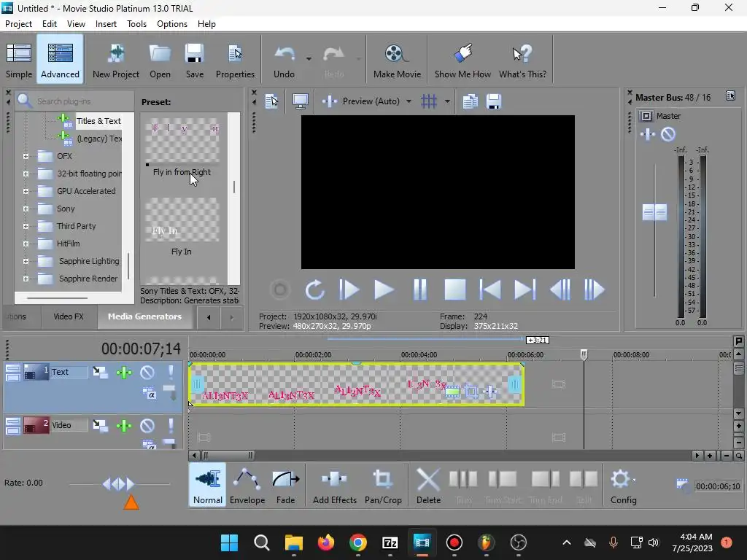Save the project with the floppy icon
The width and height of the screenshot is (747, 560).
tap(194, 61)
